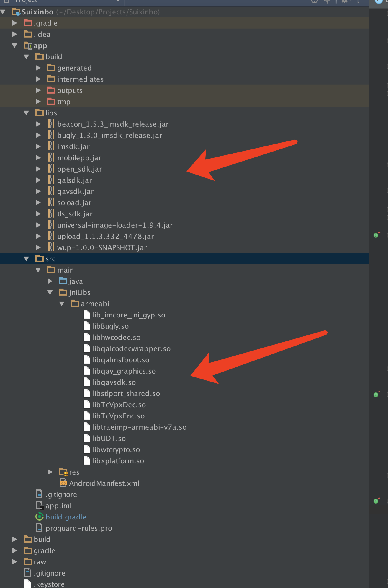388x588 pixels.
Task: Select libqalmsfboot.so file
Action: pos(121,360)
